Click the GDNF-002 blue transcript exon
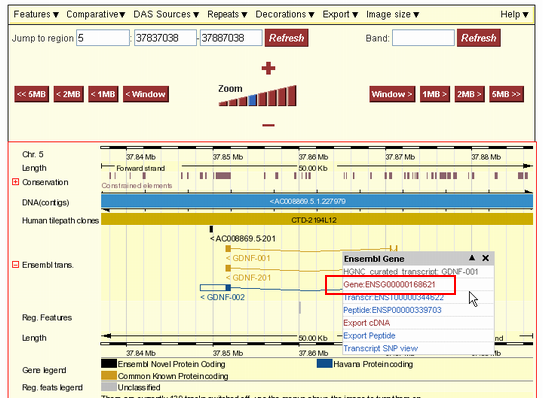This screenshot has height=398, width=543. (228, 288)
